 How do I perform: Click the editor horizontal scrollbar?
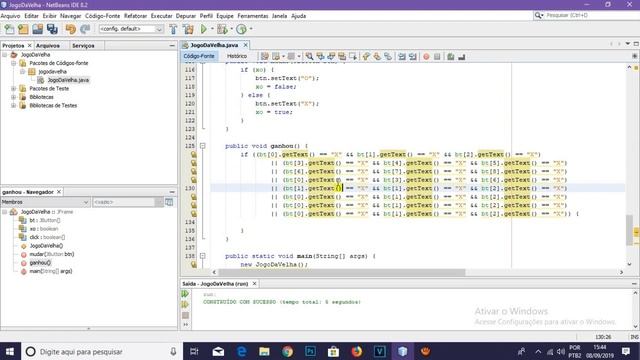[342, 272]
